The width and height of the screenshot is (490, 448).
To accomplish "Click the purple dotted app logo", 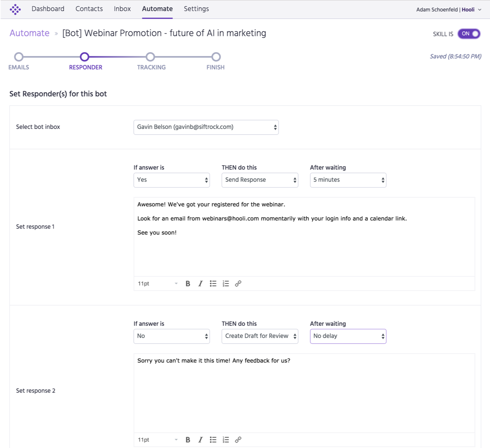I will 15,9.
